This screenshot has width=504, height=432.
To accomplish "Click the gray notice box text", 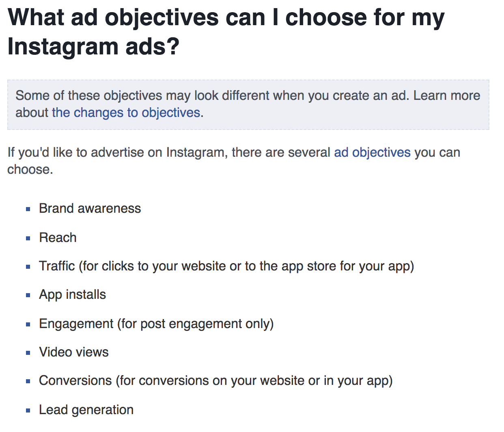I will click(x=248, y=104).
